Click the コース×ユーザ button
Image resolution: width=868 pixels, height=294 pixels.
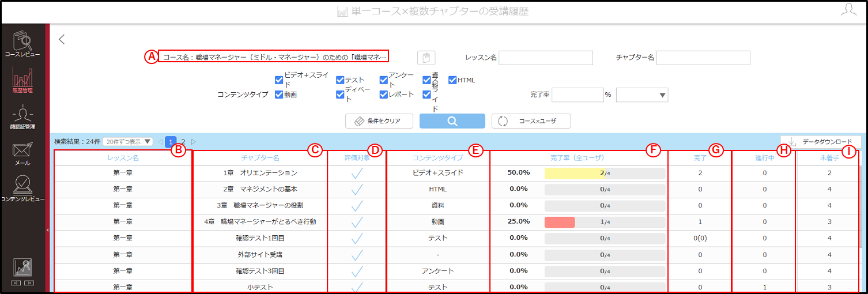pyautogui.click(x=531, y=121)
